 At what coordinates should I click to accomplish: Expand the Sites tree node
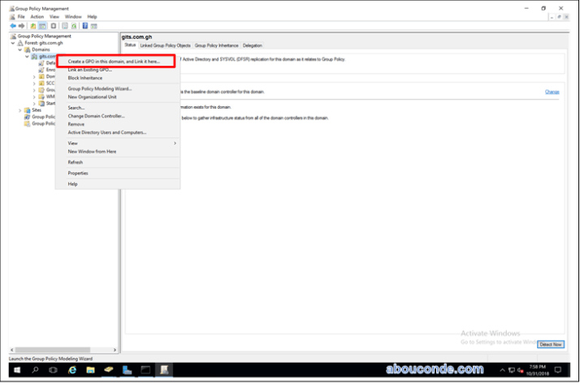pos(20,110)
